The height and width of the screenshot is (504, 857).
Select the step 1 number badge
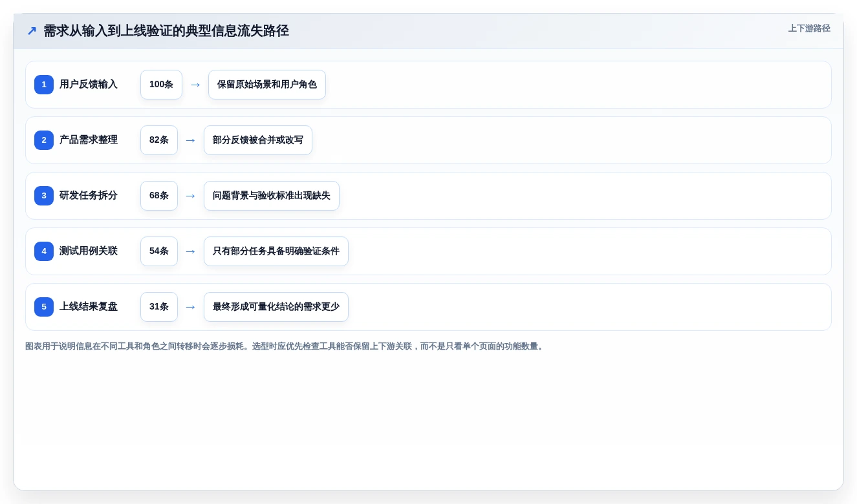click(x=44, y=85)
